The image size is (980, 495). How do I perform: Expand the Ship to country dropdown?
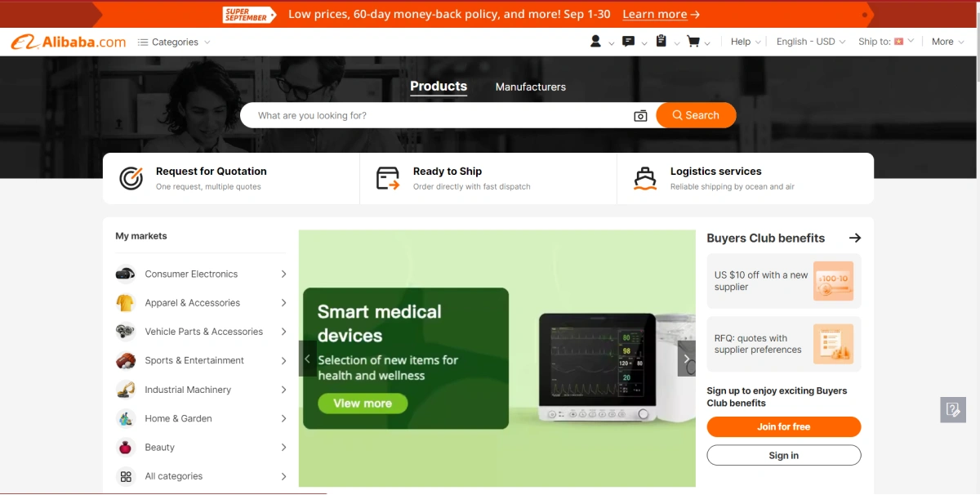pos(886,42)
